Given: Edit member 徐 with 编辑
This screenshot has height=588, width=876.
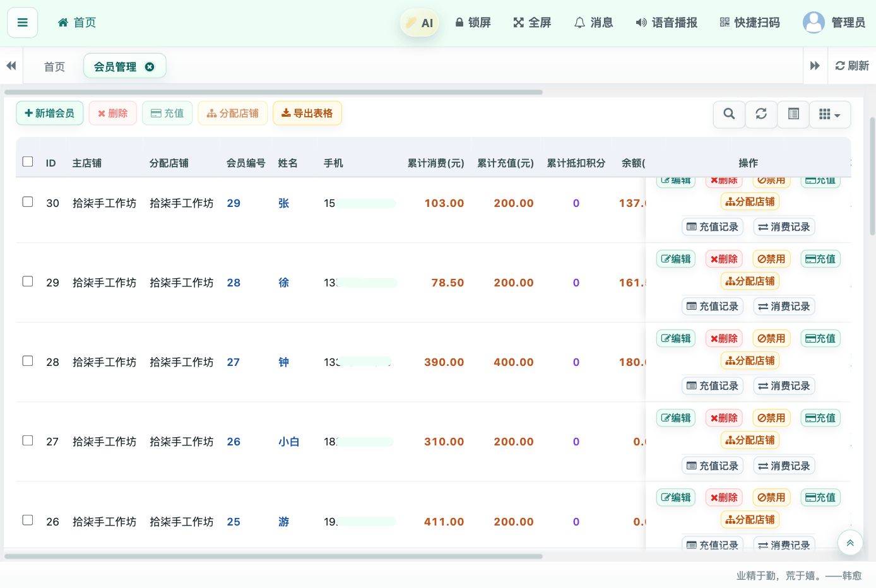Looking at the screenshot, I should 676,259.
